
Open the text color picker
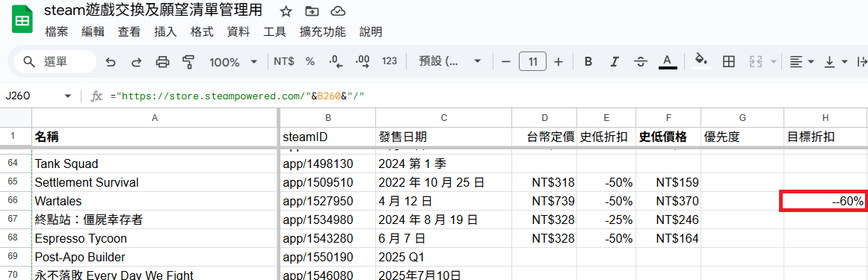(x=668, y=61)
